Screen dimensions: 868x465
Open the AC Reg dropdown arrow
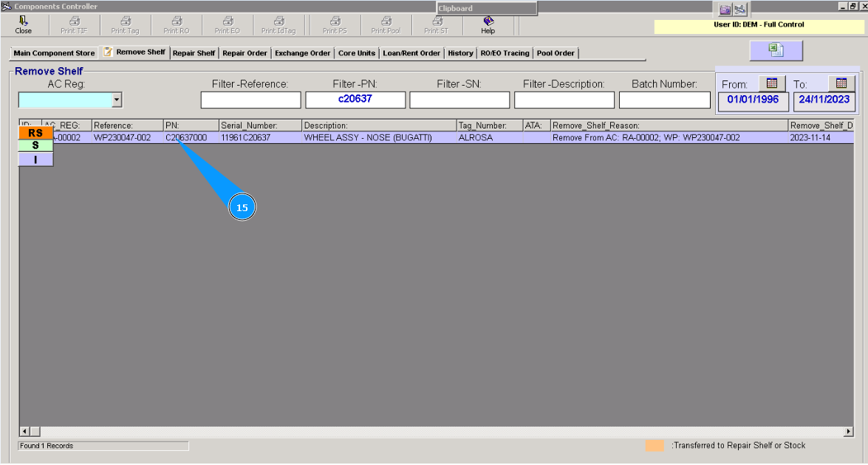117,100
